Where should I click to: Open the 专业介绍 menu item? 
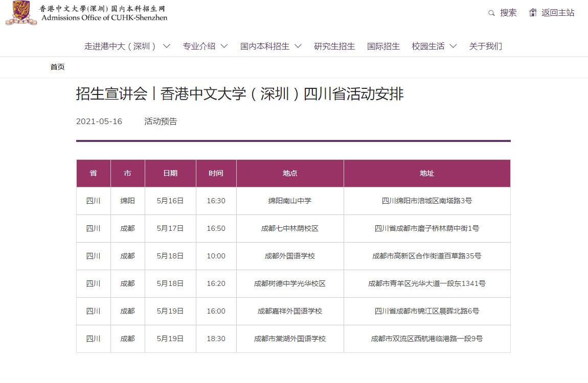(199, 46)
